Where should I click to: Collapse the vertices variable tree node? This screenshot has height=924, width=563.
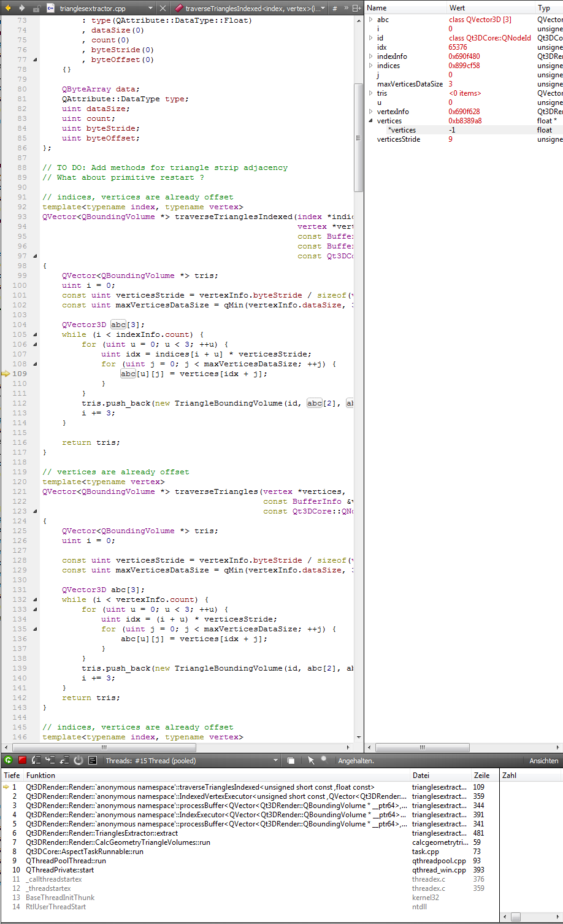[x=371, y=121]
